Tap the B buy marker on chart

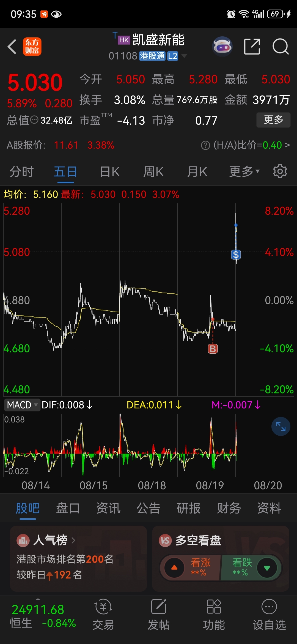tap(213, 349)
